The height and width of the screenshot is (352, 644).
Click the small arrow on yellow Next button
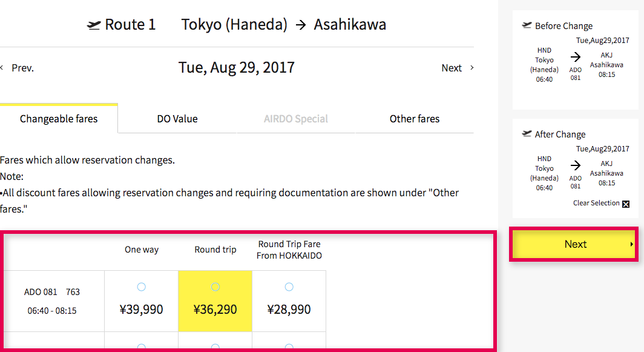[x=631, y=244]
